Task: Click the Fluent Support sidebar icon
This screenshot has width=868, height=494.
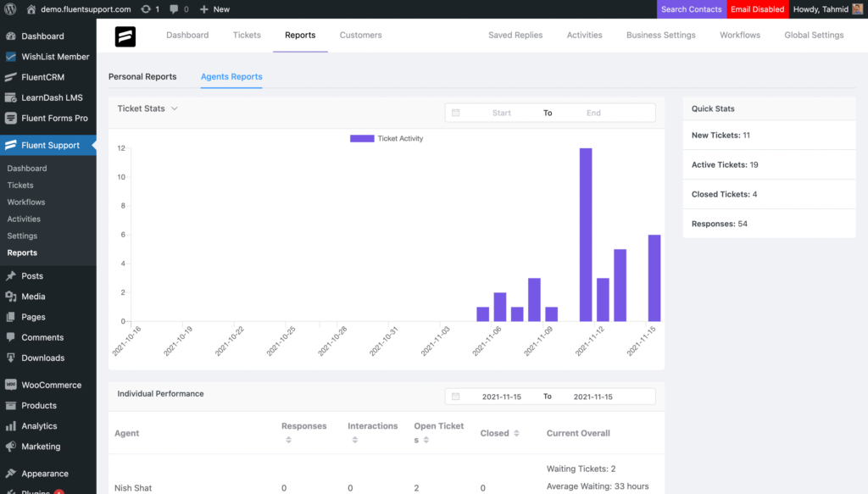Action: pyautogui.click(x=10, y=145)
